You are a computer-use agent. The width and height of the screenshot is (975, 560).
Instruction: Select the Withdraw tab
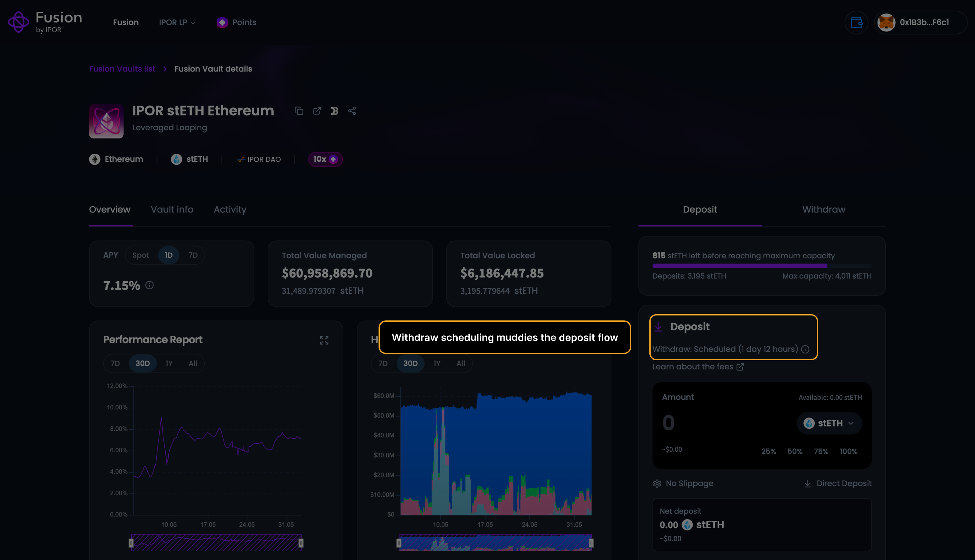point(824,210)
